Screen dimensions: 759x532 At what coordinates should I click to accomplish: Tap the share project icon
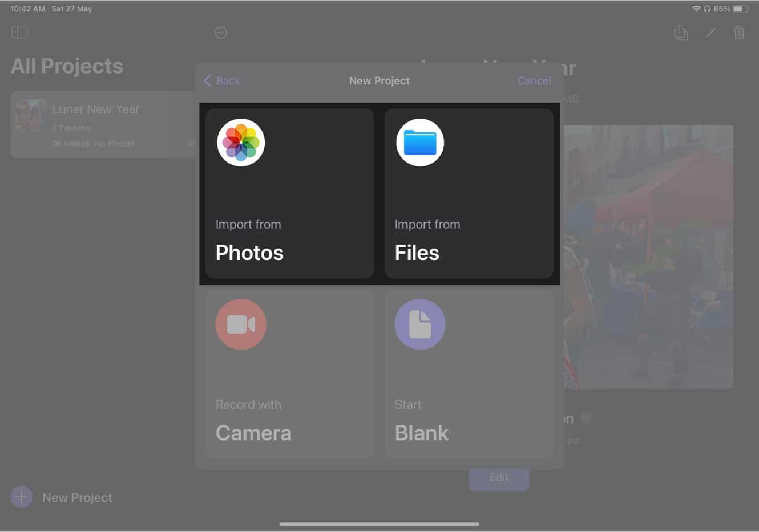[x=681, y=33]
